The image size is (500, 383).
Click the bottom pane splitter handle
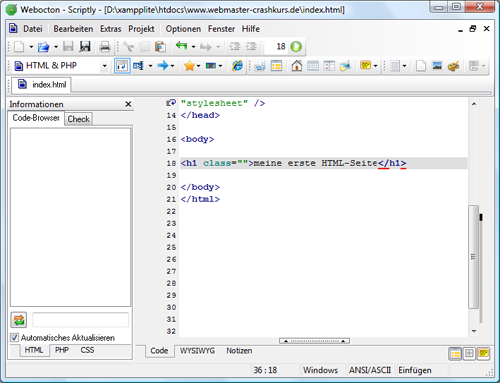pyautogui.click(x=314, y=341)
